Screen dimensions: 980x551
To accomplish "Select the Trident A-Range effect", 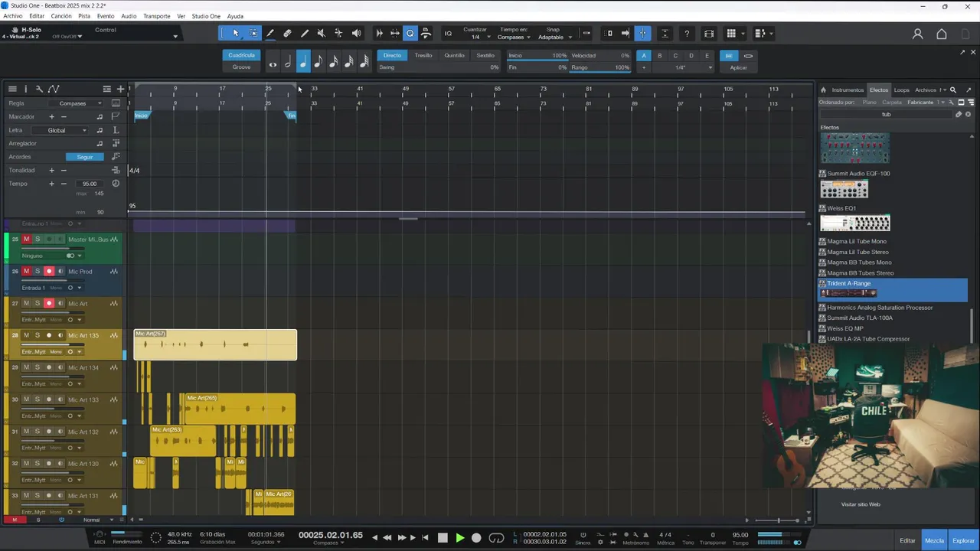I will pos(893,289).
